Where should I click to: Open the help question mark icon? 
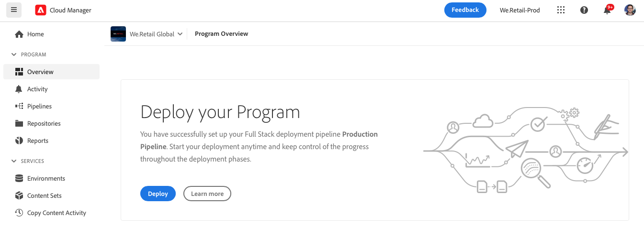(x=584, y=10)
